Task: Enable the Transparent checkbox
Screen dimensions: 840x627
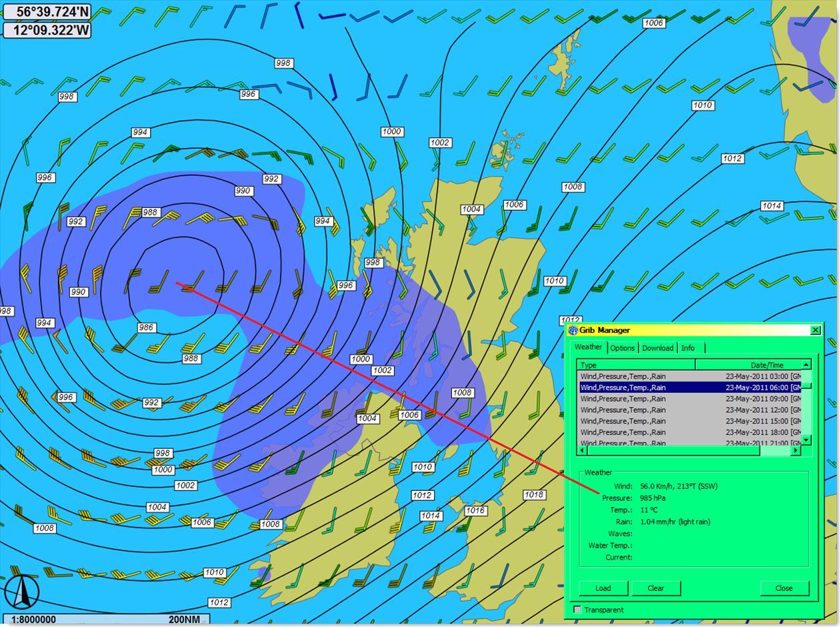Action: [x=577, y=610]
